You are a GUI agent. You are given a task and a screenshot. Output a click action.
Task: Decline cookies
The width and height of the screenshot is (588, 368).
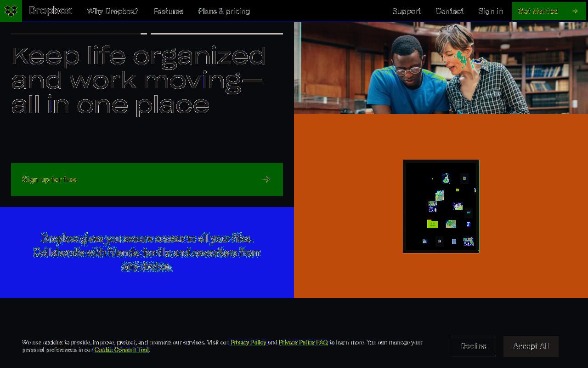[x=473, y=346]
